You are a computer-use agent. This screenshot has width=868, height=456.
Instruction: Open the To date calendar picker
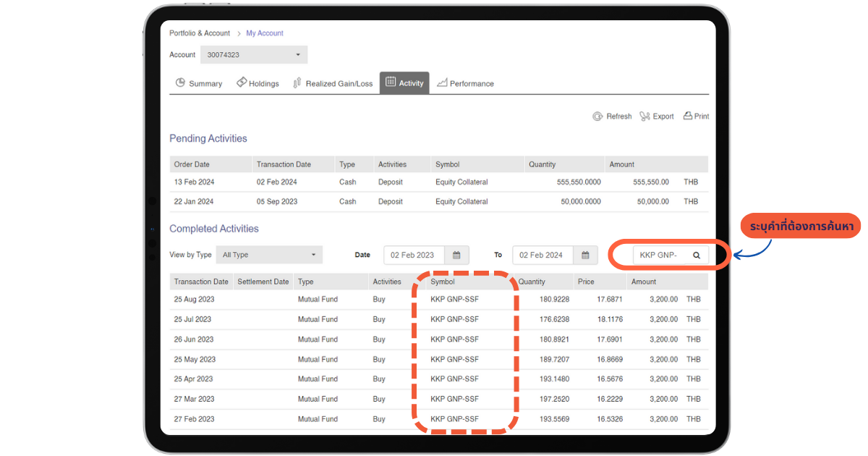(x=585, y=255)
